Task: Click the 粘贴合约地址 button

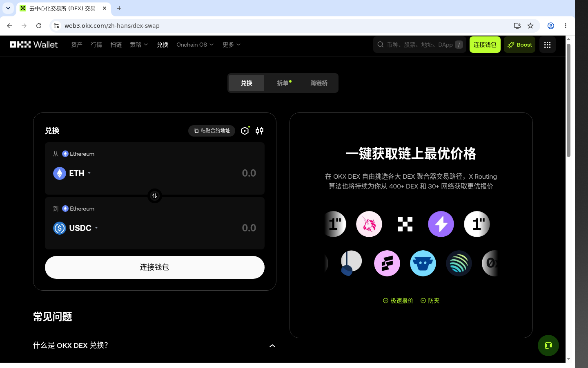Action: tap(212, 131)
